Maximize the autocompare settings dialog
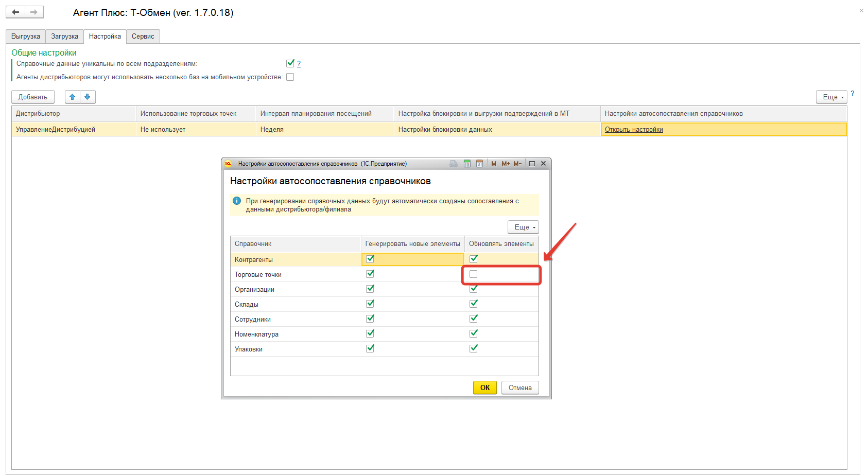This screenshot has width=868, height=476. click(532, 164)
